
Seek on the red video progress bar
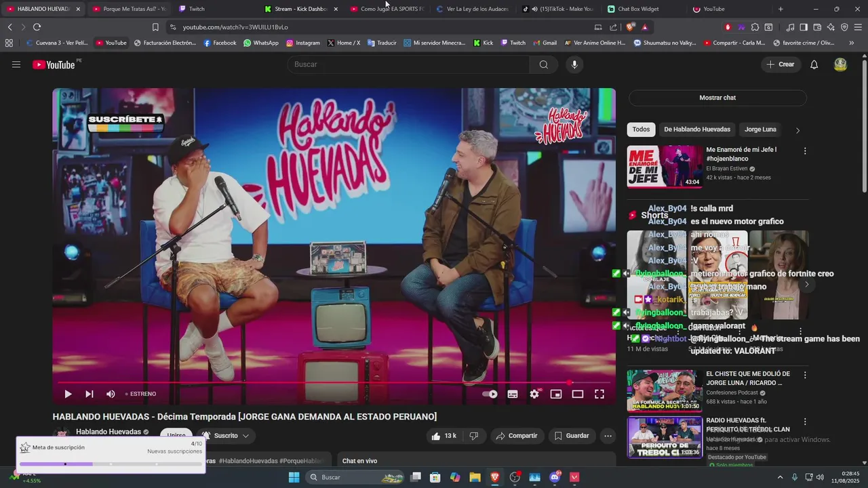(x=334, y=383)
